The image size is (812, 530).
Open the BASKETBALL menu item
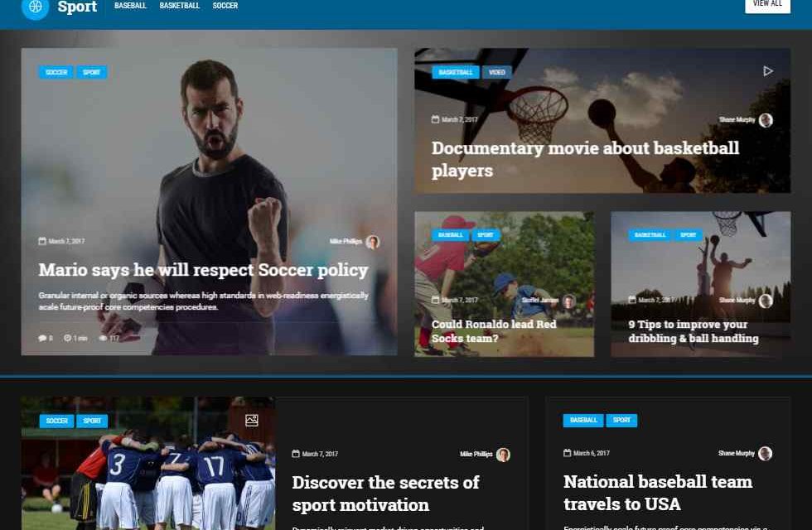(179, 6)
